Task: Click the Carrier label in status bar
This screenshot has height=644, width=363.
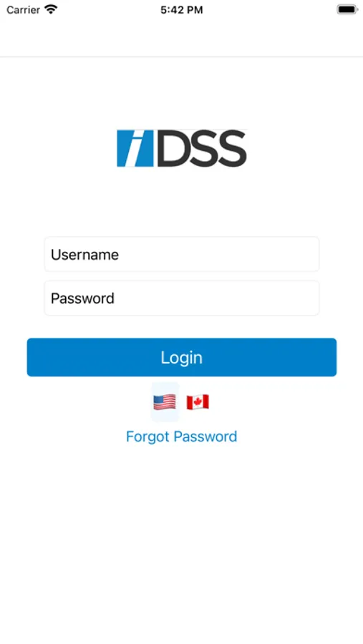Action: point(23,9)
